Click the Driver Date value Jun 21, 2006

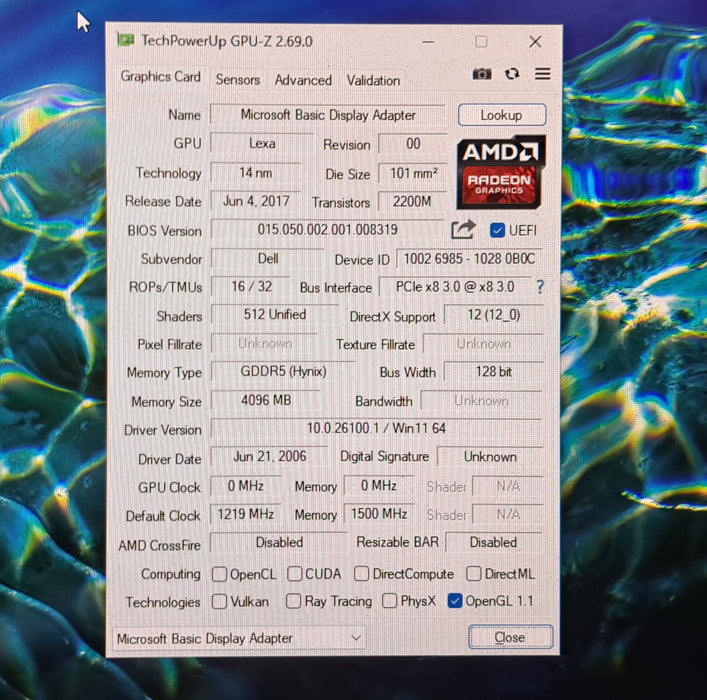pyautogui.click(x=270, y=456)
